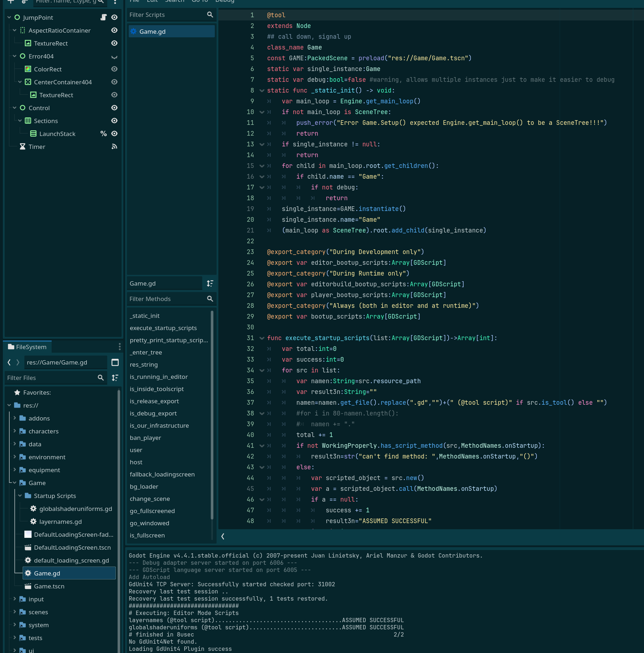Click the AspectRatioContainer node icon

[x=23, y=30]
